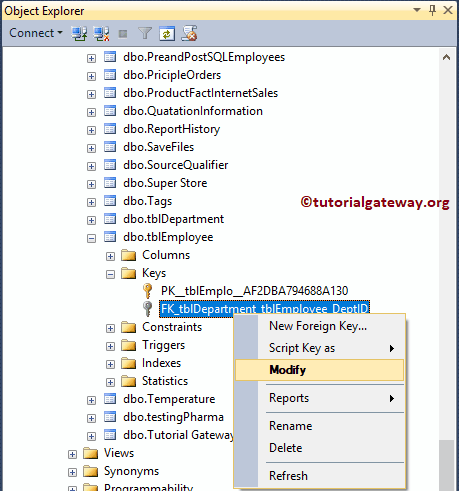The height and width of the screenshot is (491, 459).
Task: Click the dbo.SaveFiles table icon
Action: 110,147
